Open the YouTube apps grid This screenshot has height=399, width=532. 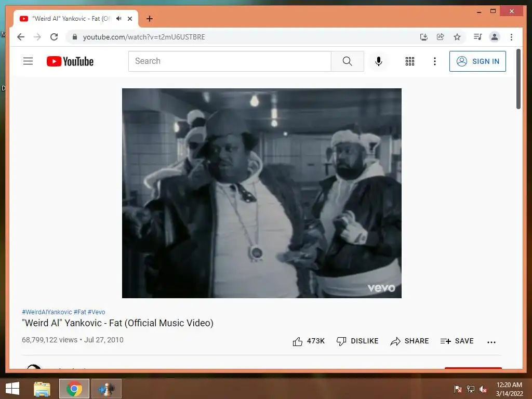click(409, 61)
